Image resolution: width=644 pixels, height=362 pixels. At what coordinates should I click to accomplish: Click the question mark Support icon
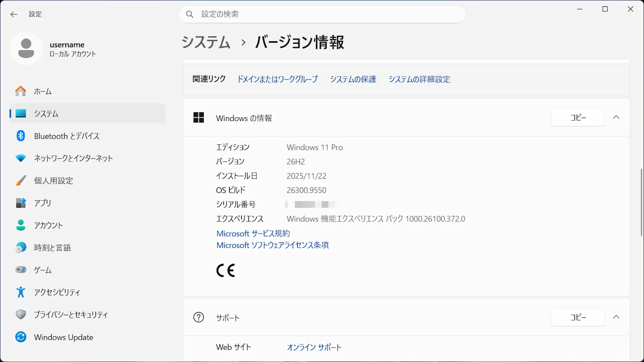point(199,317)
